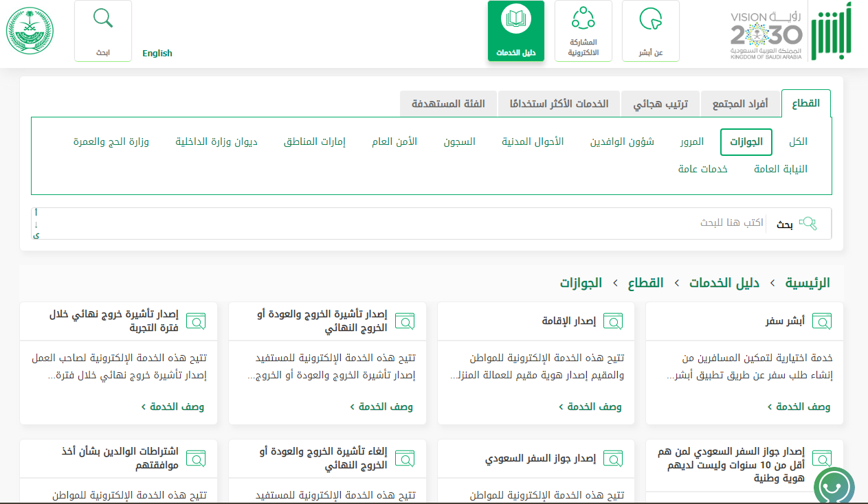Open the Services Guide (دليل الخدمات) book icon
The width and height of the screenshot is (868, 504).
pyautogui.click(x=515, y=21)
